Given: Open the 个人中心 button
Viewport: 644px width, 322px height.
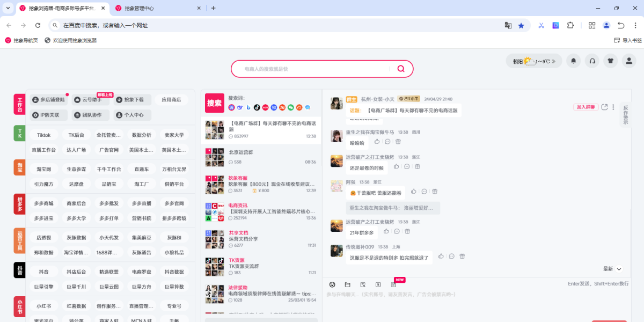Looking at the screenshot, I should 133,115.
